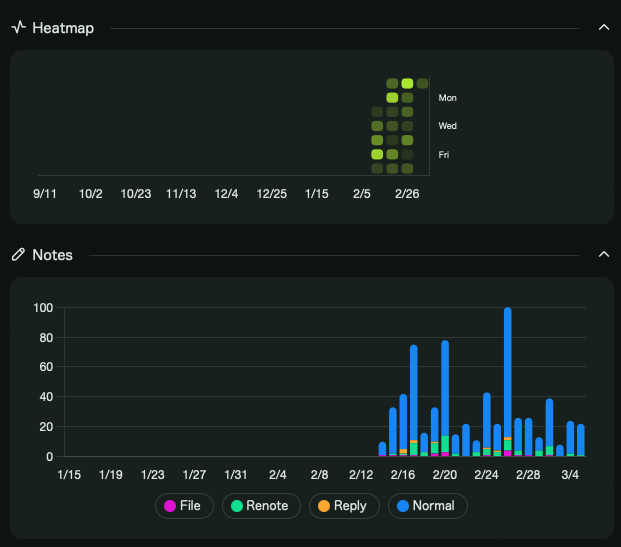Image resolution: width=621 pixels, height=547 pixels.
Task: Click the Notes pencil icon
Action: (18, 255)
